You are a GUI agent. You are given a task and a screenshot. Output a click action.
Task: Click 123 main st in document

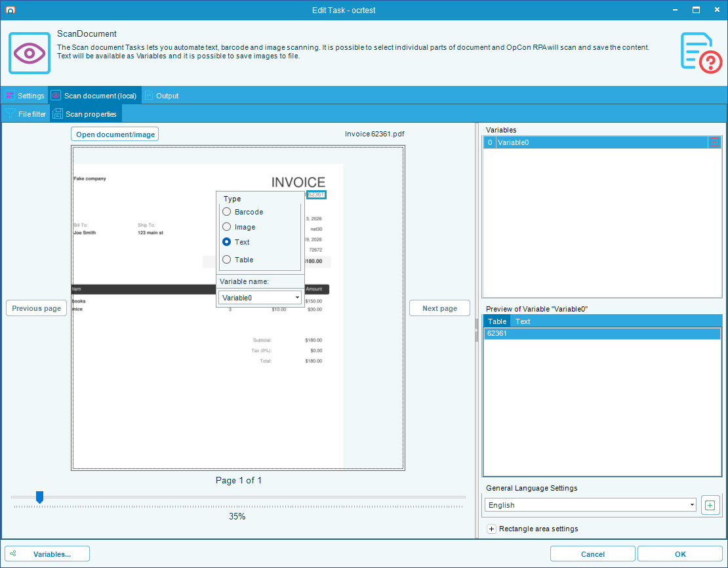click(150, 233)
